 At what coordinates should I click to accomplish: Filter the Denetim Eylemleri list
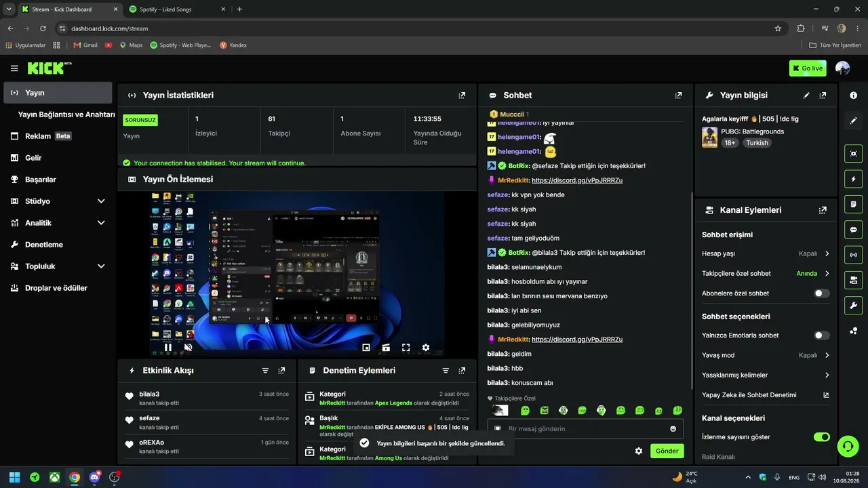[x=446, y=371]
